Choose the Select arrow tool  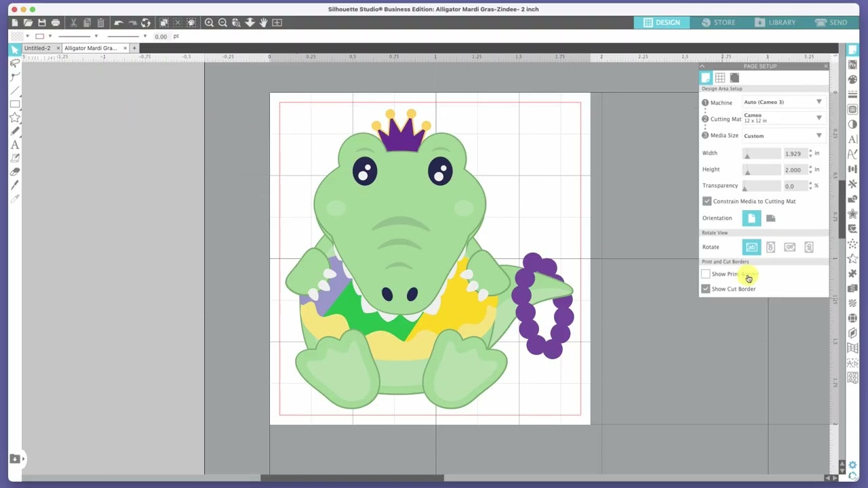pos(14,49)
